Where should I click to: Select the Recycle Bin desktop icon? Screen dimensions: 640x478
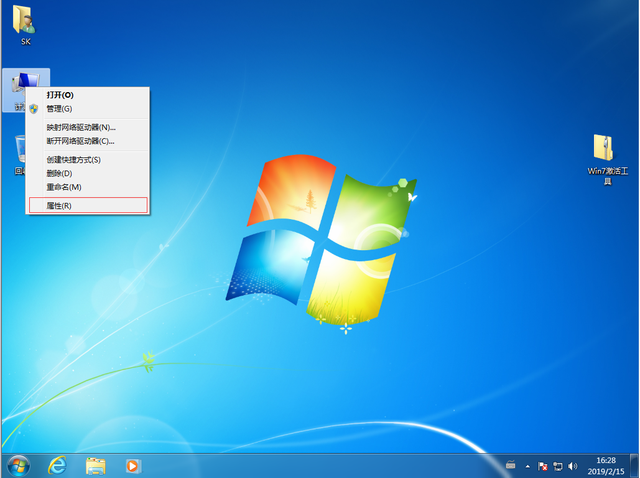[19, 155]
